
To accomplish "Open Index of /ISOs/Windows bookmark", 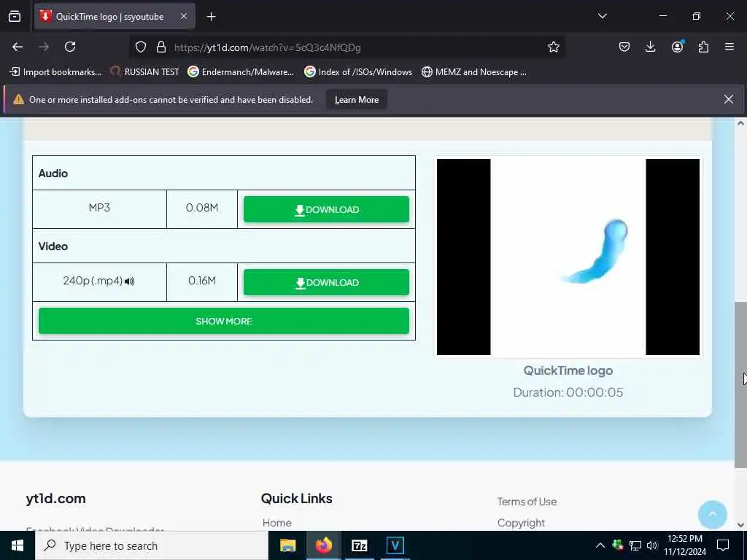I will click(358, 72).
